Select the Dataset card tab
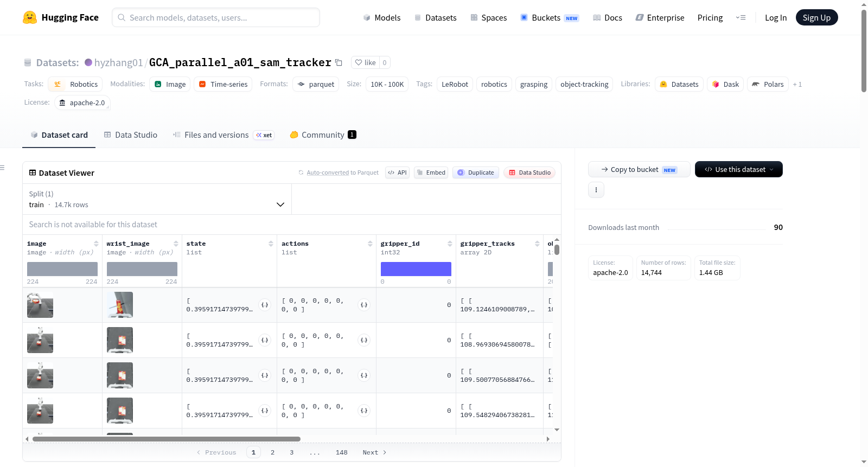This screenshot has width=868, height=467. pyautogui.click(x=59, y=135)
